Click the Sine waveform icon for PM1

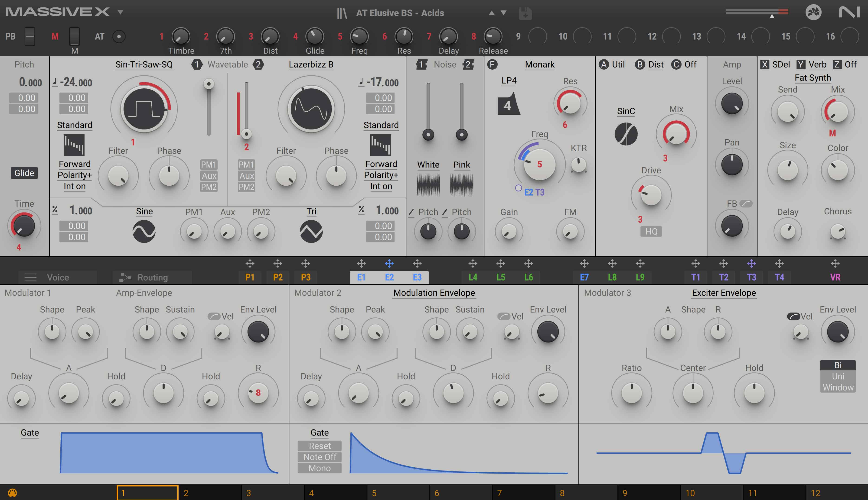tap(144, 232)
